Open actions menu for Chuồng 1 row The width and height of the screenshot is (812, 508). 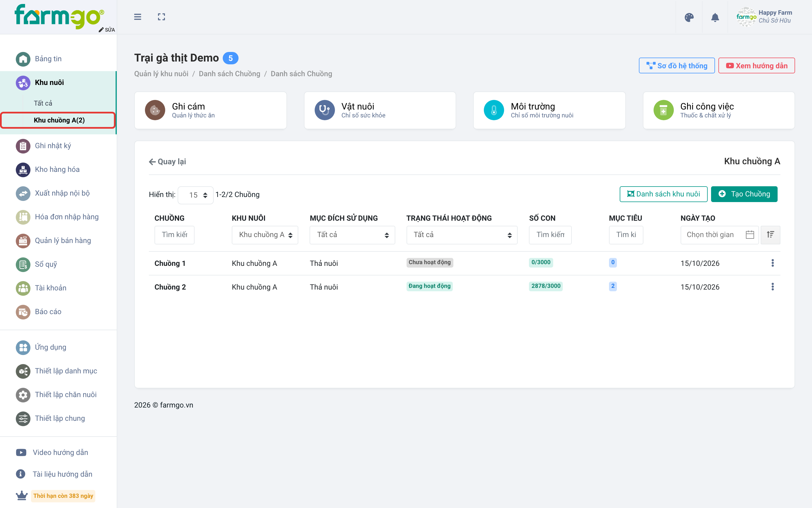pyautogui.click(x=773, y=263)
